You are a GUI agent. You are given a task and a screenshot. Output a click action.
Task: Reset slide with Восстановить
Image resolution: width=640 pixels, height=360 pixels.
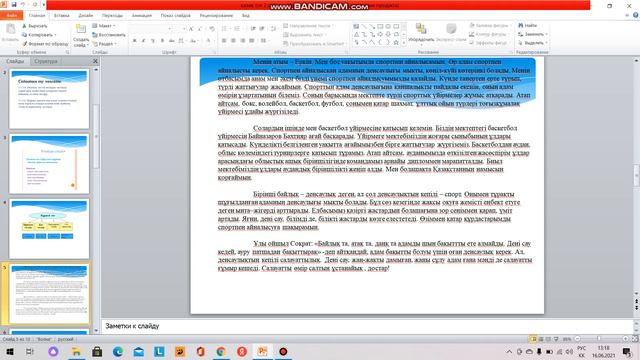point(109,35)
